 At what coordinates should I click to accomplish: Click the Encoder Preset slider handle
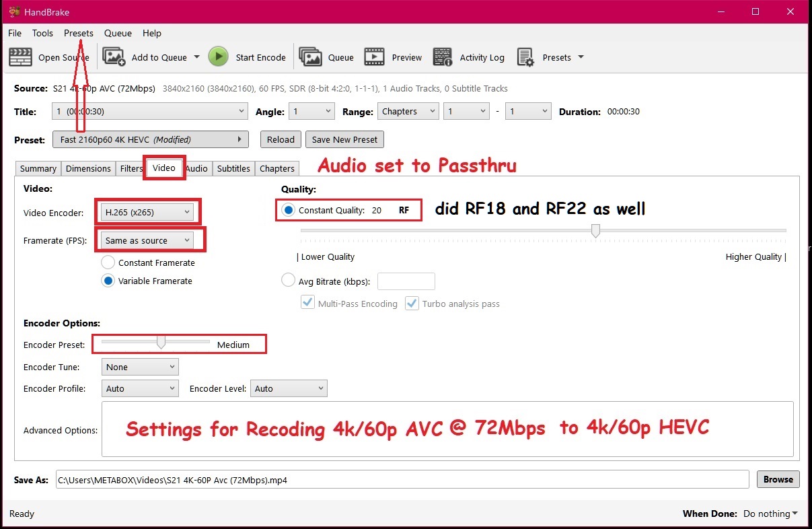pyautogui.click(x=161, y=343)
